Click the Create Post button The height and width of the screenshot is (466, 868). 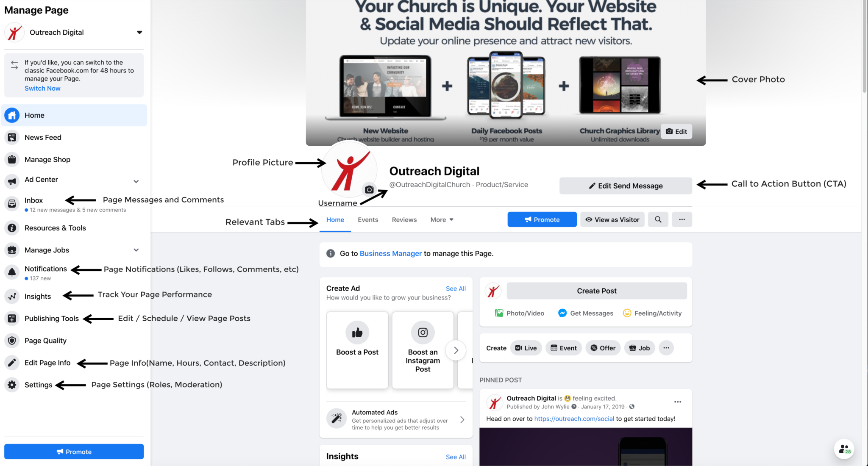(597, 291)
